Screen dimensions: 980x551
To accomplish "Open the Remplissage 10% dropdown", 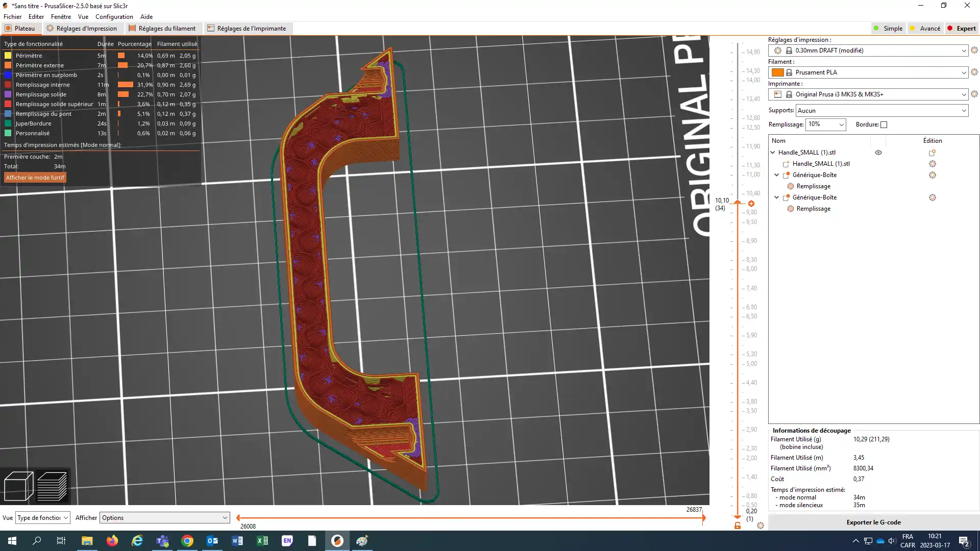I will 825,124.
